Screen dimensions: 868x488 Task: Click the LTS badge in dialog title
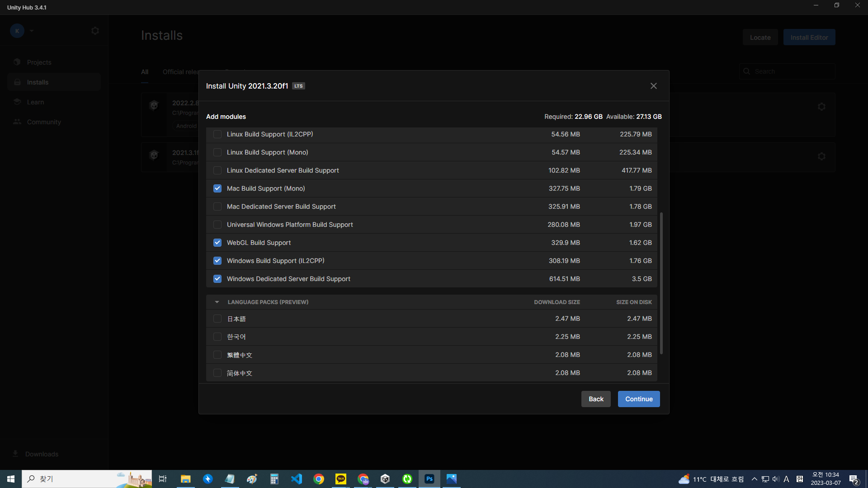[298, 86]
